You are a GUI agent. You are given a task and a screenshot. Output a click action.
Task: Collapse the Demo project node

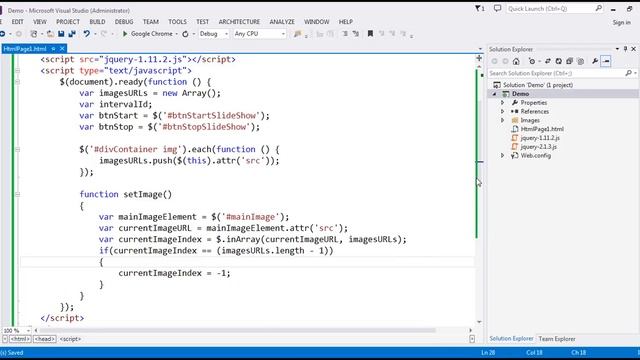494,94
